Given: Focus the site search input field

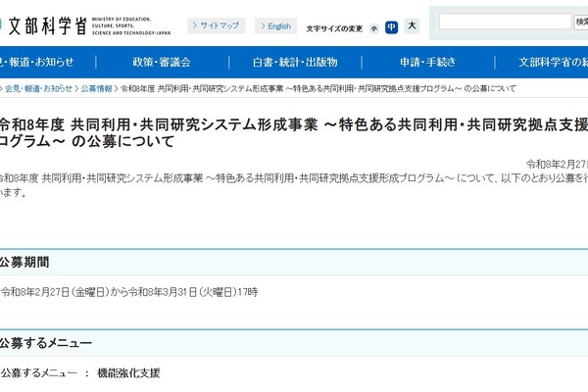Looking at the screenshot, I should tap(505, 22).
